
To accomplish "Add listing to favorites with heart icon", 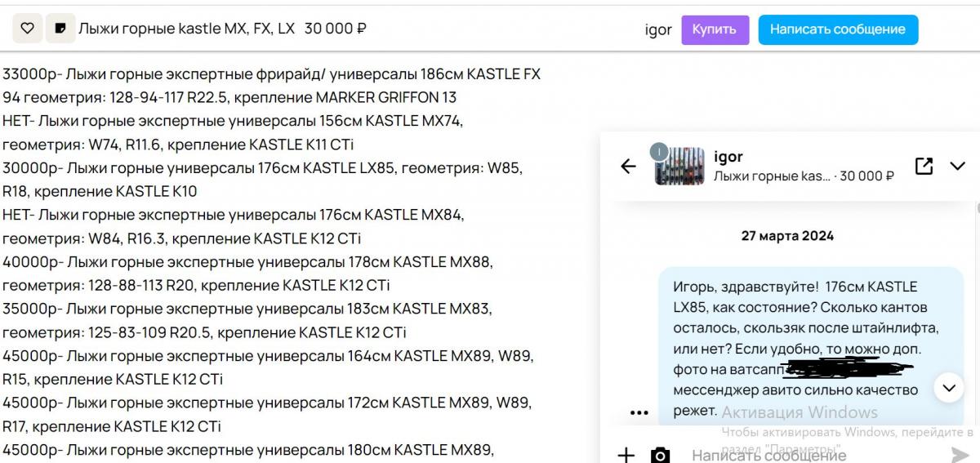I will (x=27, y=29).
